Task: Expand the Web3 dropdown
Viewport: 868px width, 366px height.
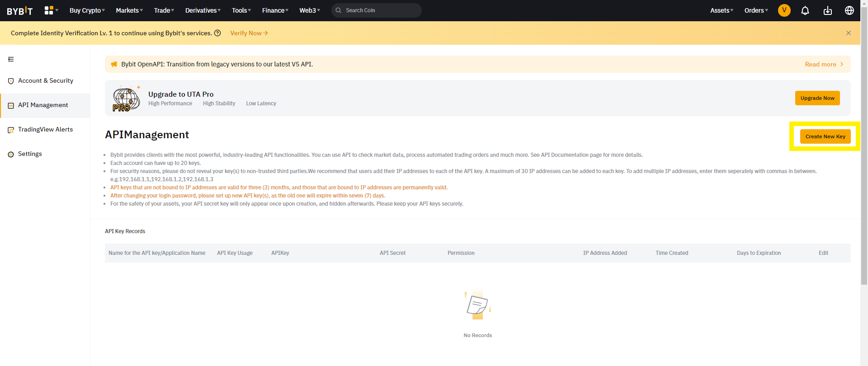Action: (310, 10)
